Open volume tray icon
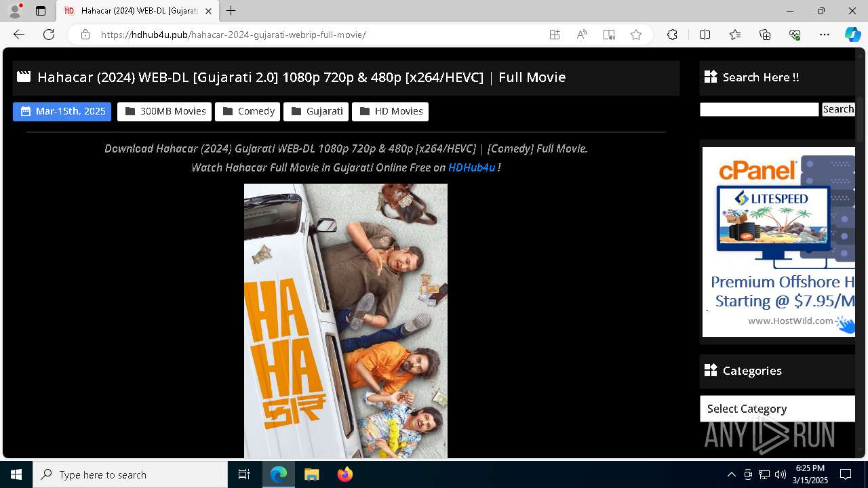Image resolution: width=868 pixels, height=488 pixels. pos(780,474)
